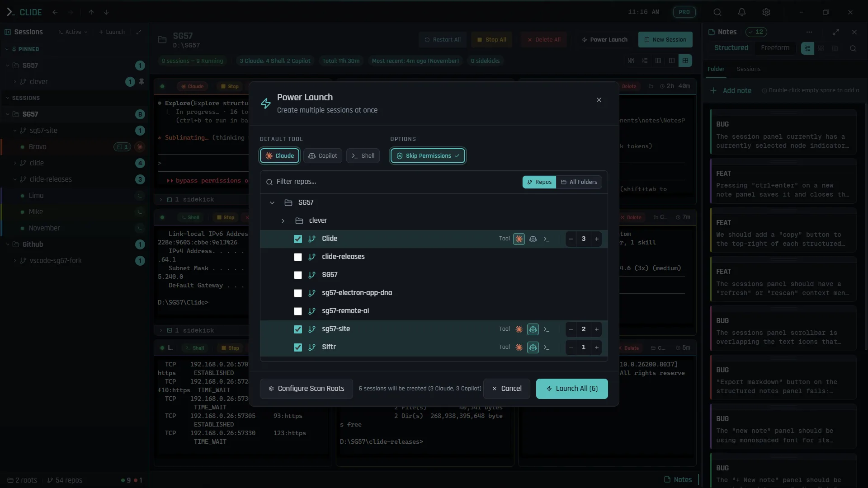868x488 pixels.
Task: Open Notes panel more options menu
Action: click(809, 32)
